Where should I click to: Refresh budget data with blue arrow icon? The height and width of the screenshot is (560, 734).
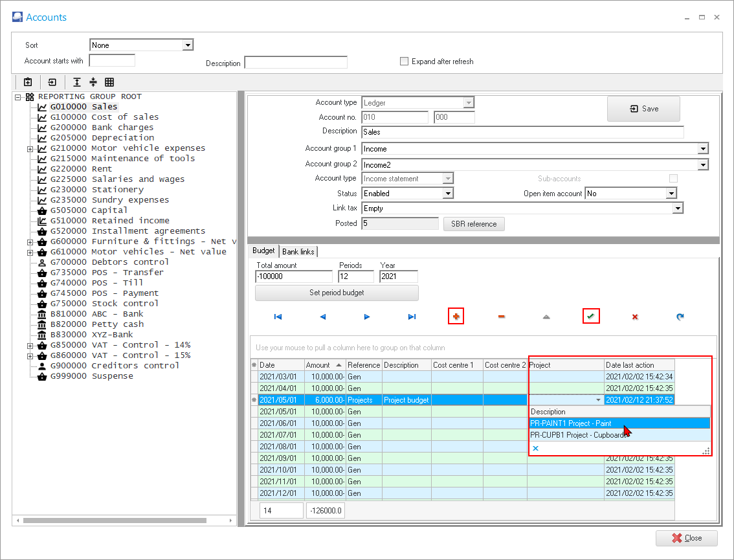click(x=680, y=317)
